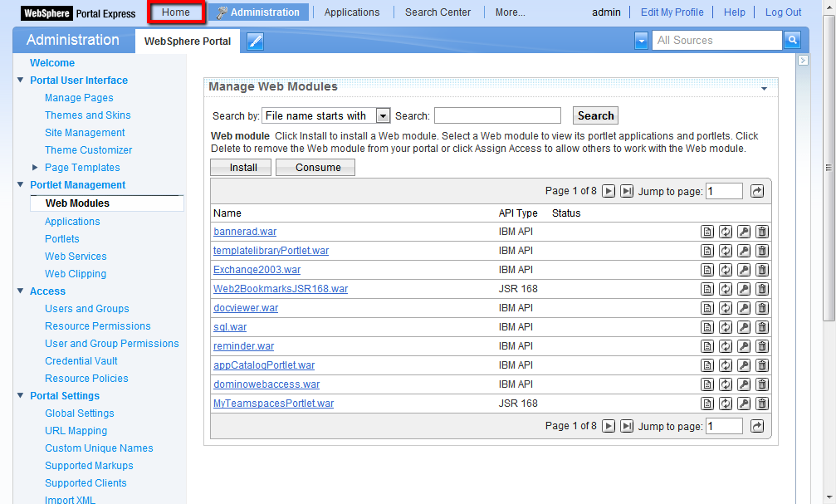836x504 pixels.
Task: Click the document icon for bannerad.war
Action: (x=707, y=232)
